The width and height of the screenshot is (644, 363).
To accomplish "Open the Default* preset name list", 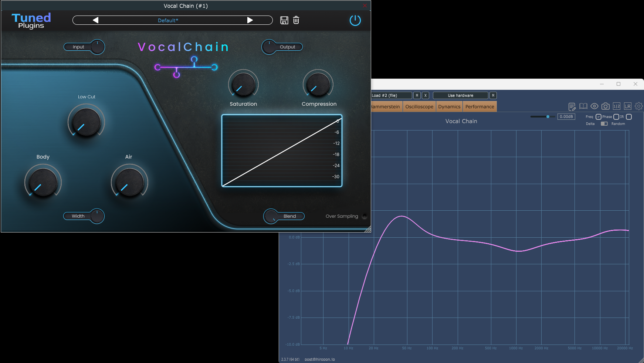I will (168, 20).
